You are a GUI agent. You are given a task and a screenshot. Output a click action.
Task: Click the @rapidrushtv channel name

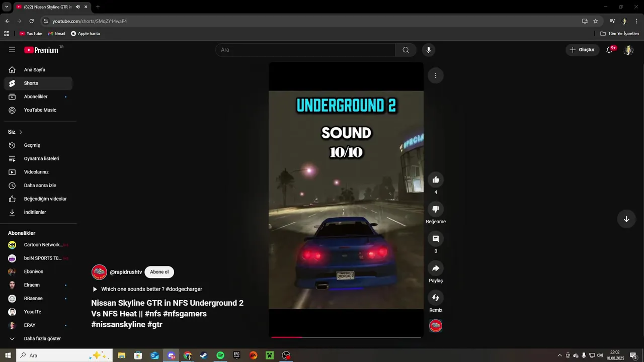point(126,272)
